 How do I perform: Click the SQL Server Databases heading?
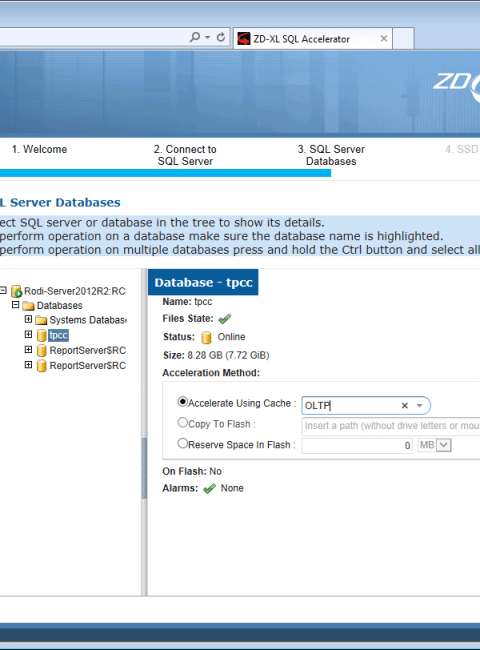point(60,202)
